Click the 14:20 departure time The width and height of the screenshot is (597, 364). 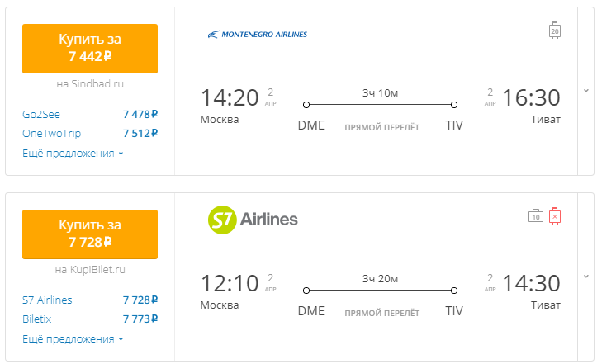[x=230, y=98]
